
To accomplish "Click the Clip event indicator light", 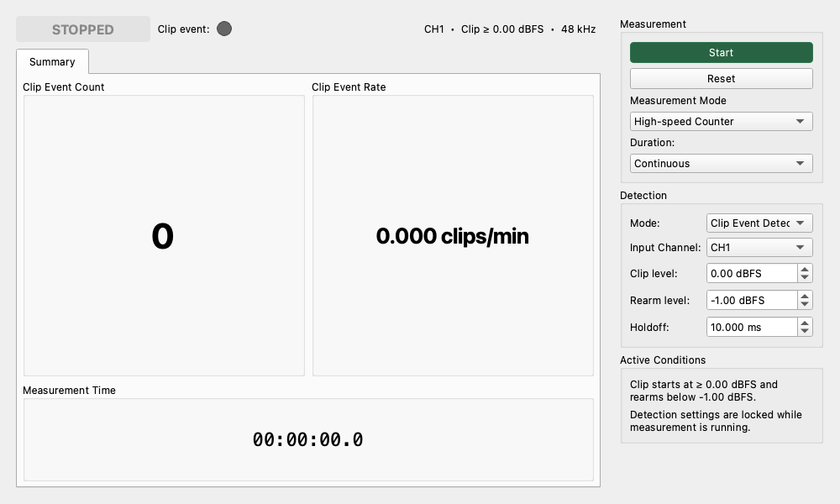I will click(224, 29).
